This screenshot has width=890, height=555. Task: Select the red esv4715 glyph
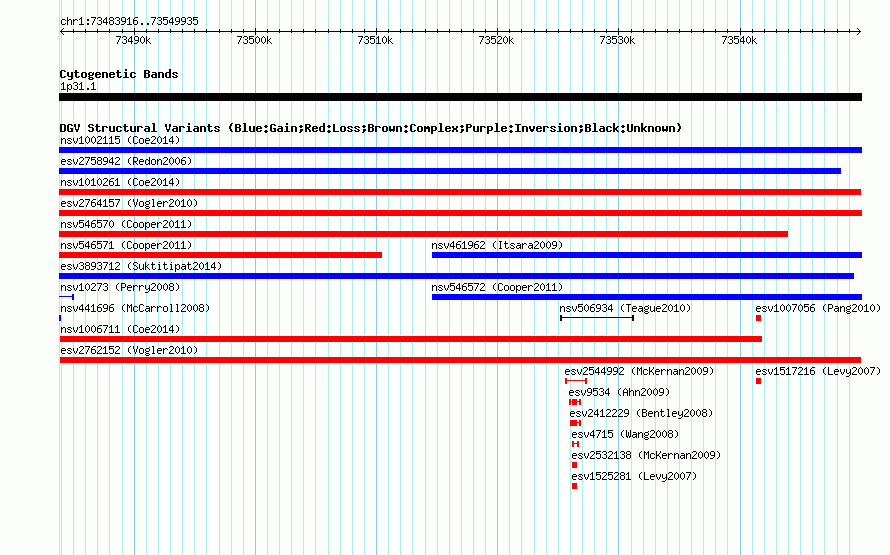pos(576,444)
